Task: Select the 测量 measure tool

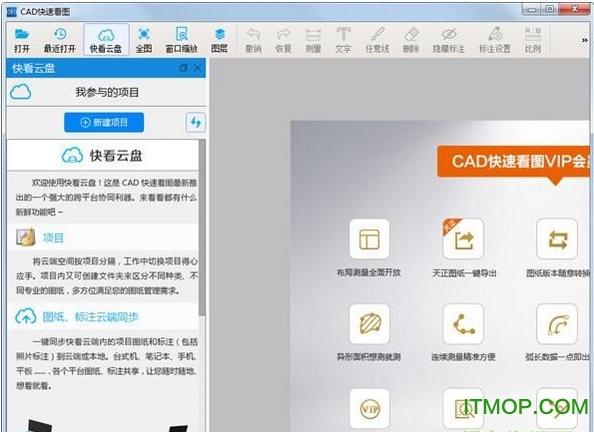Action: (313, 40)
